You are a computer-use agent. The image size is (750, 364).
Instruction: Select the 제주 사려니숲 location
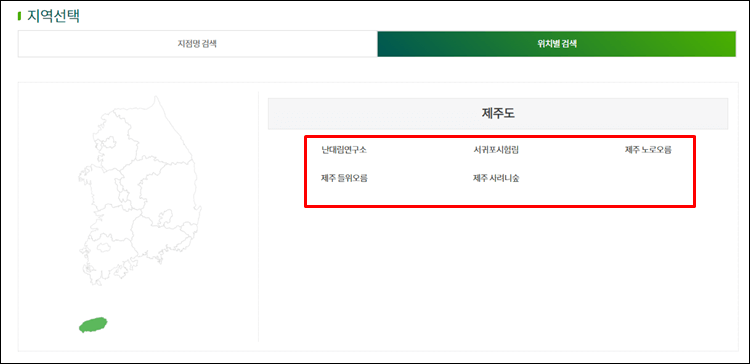(x=496, y=178)
